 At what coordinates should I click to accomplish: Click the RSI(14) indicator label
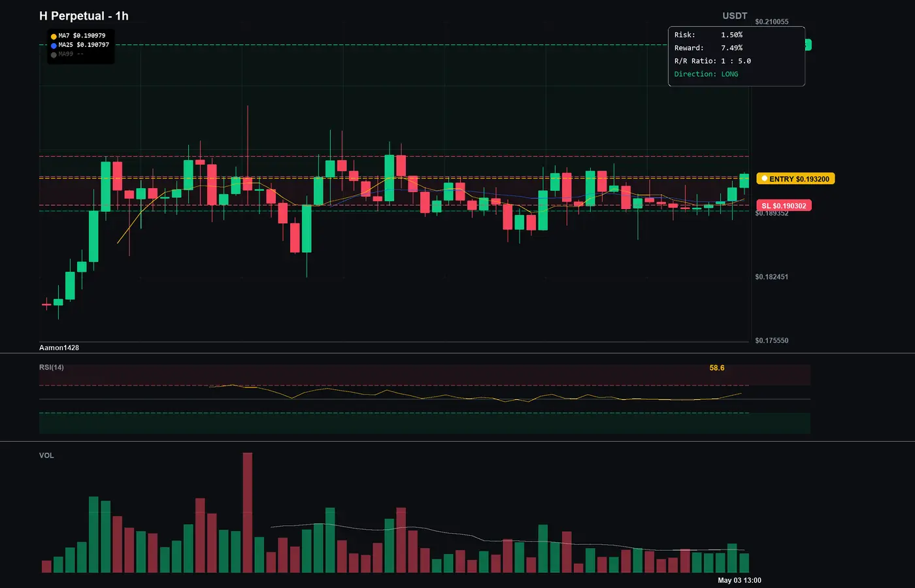point(52,367)
